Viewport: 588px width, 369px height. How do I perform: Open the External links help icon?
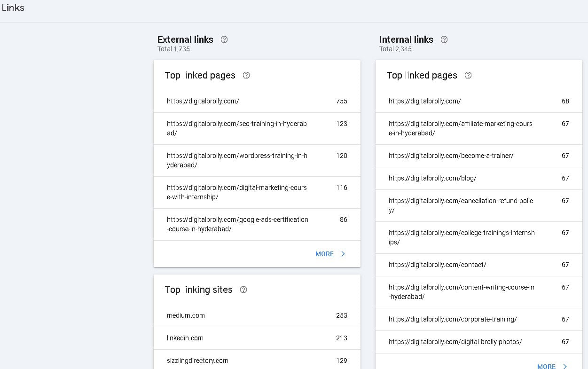(x=224, y=39)
